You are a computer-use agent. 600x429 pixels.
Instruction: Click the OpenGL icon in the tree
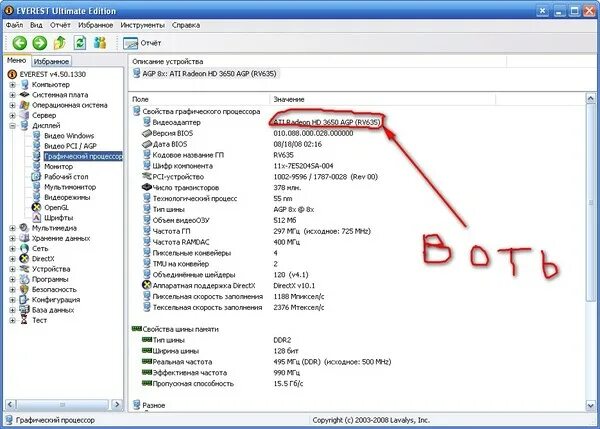click(x=36, y=207)
